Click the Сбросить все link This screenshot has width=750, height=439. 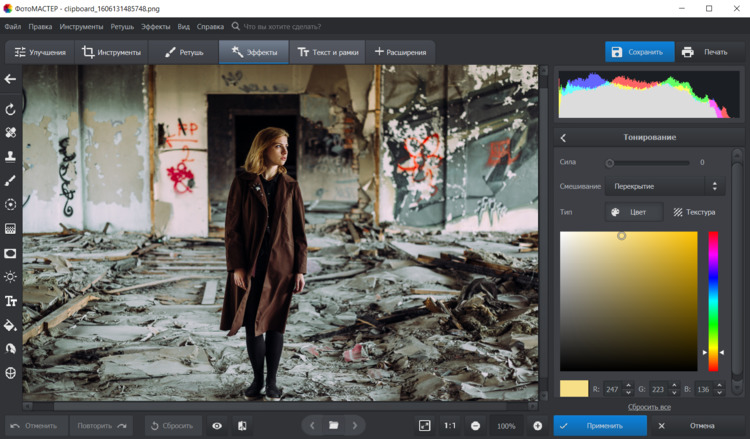click(649, 407)
